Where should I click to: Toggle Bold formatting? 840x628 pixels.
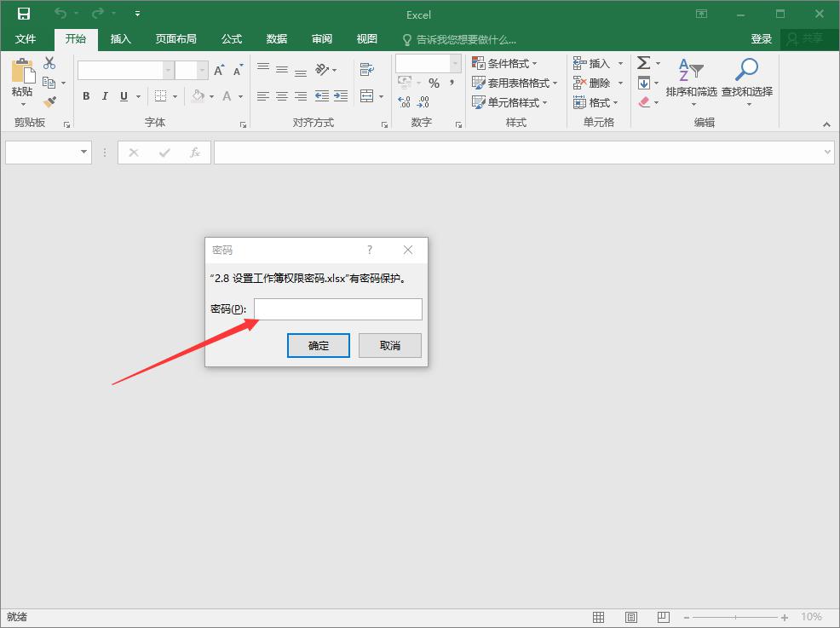(x=86, y=96)
